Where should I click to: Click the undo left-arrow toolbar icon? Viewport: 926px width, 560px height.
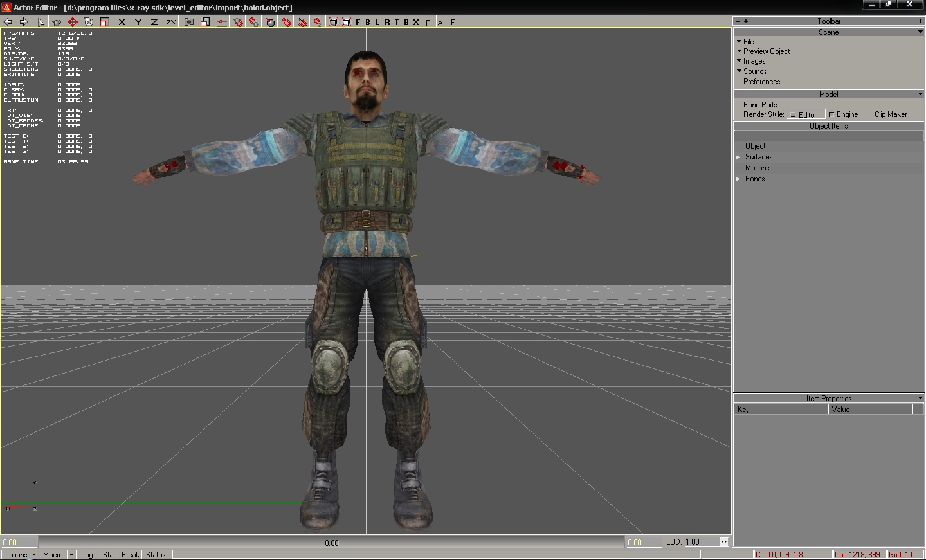tap(8, 22)
